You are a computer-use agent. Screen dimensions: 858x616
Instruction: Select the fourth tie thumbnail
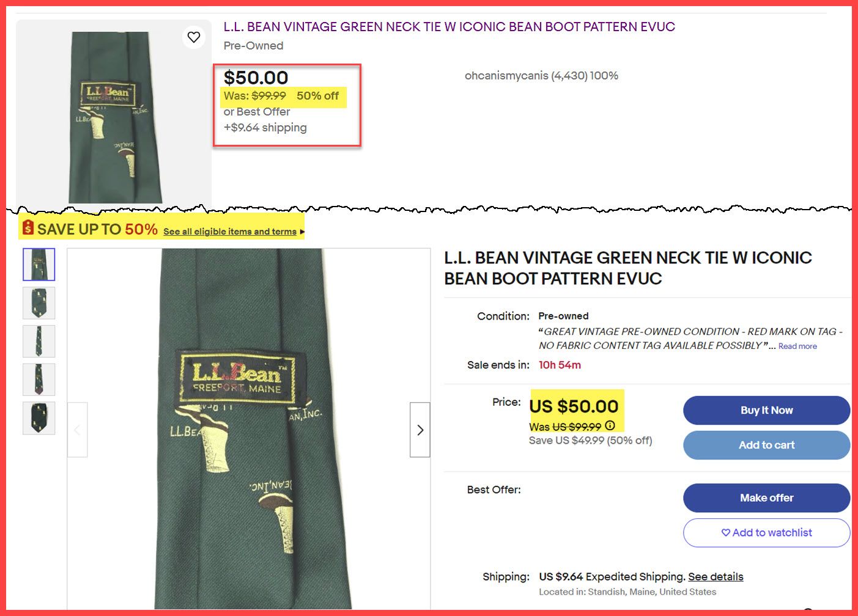tap(39, 380)
